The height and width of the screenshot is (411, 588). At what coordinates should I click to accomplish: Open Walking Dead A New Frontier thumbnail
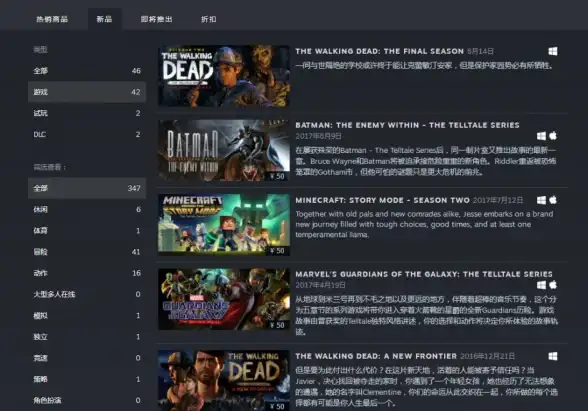point(224,381)
